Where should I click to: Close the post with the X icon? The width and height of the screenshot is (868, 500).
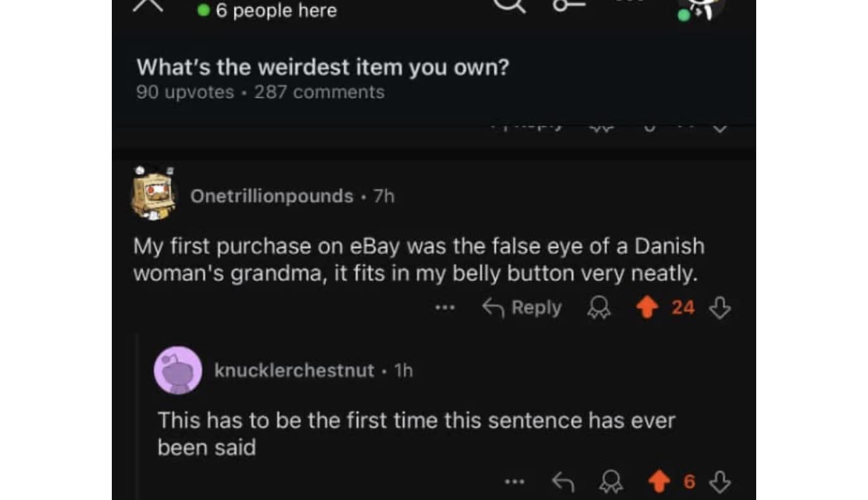pyautogui.click(x=150, y=5)
